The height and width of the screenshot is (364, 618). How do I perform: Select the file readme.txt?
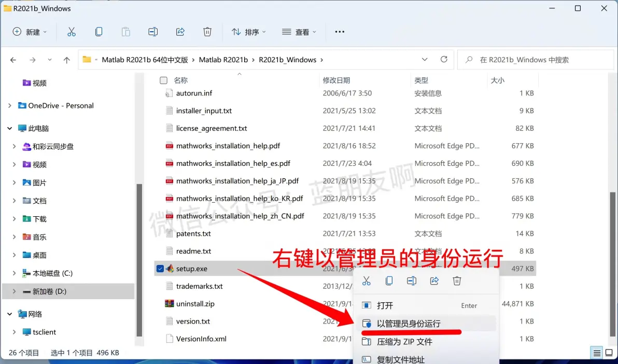click(x=193, y=251)
